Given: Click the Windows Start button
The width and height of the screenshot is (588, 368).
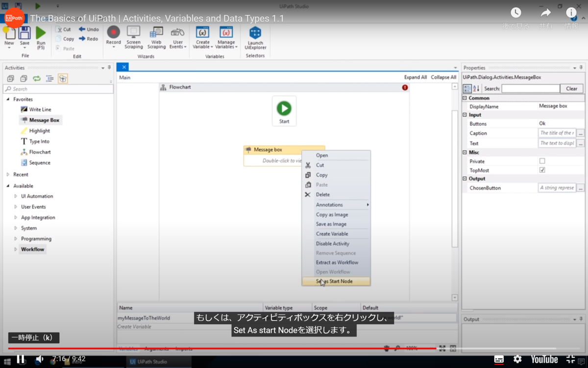Looking at the screenshot, I should tap(8, 362).
